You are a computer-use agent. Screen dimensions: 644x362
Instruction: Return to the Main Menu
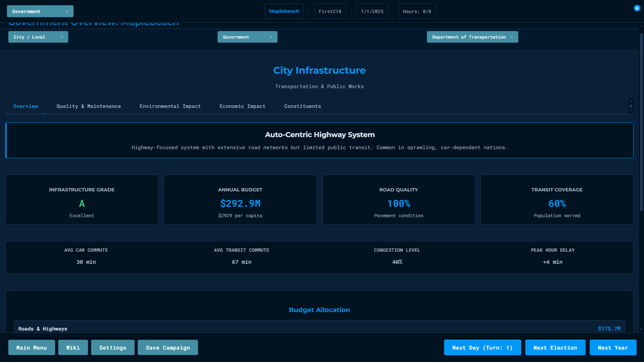32,348
